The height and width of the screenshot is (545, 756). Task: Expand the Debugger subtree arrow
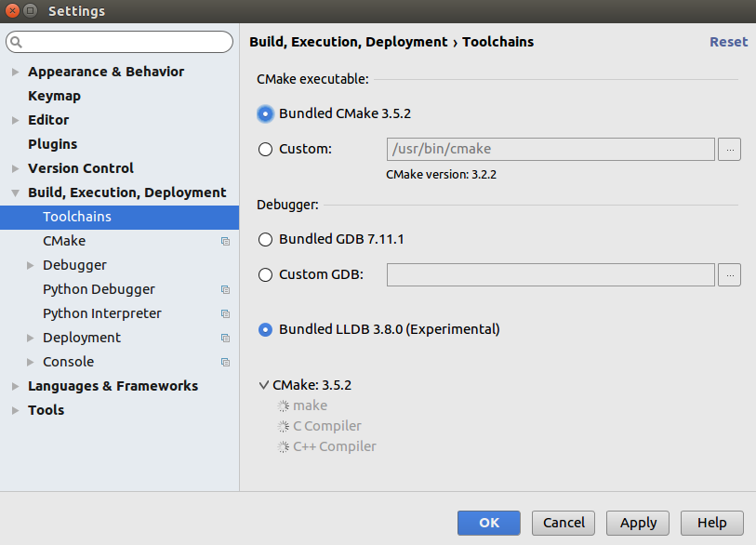[31, 265]
